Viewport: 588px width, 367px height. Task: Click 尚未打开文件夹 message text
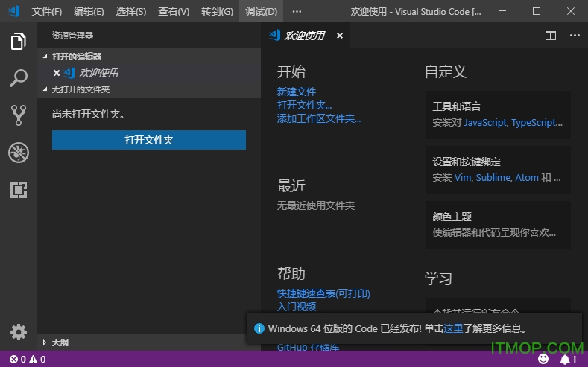[x=88, y=114]
